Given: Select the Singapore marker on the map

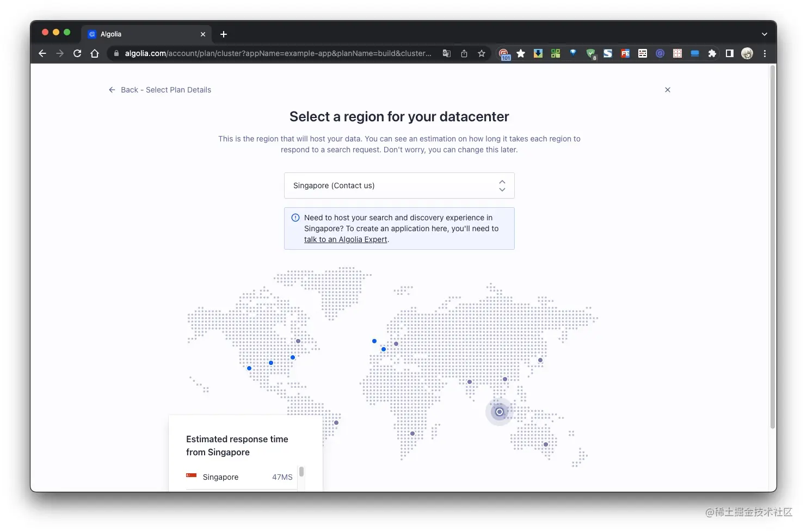Looking at the screenshot, I should coord(500,412).
